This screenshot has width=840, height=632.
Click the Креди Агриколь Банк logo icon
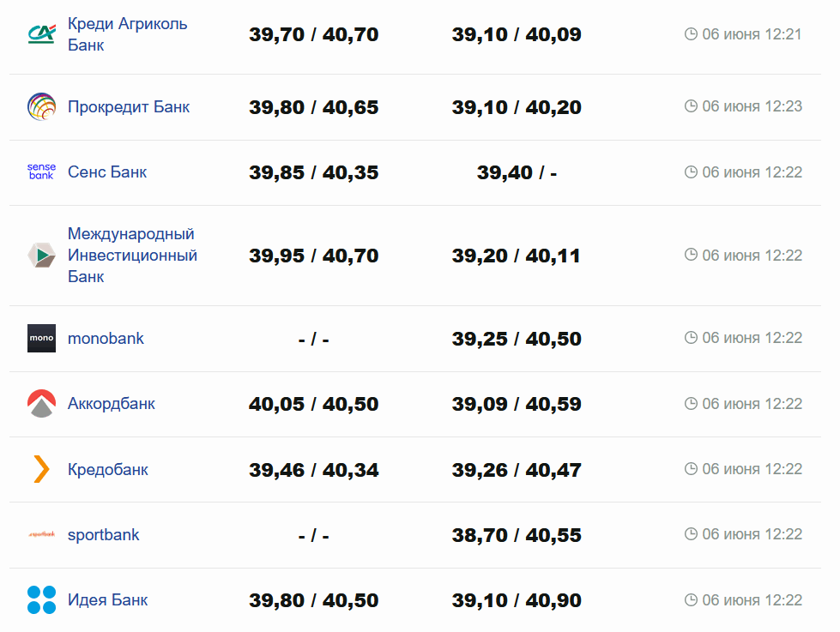(x=41, y=34)
